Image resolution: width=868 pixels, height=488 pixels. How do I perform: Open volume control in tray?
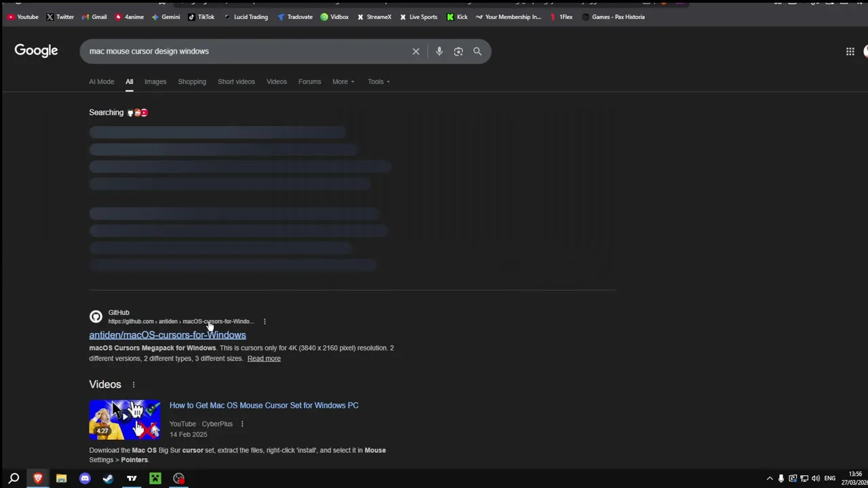[816, 479]
